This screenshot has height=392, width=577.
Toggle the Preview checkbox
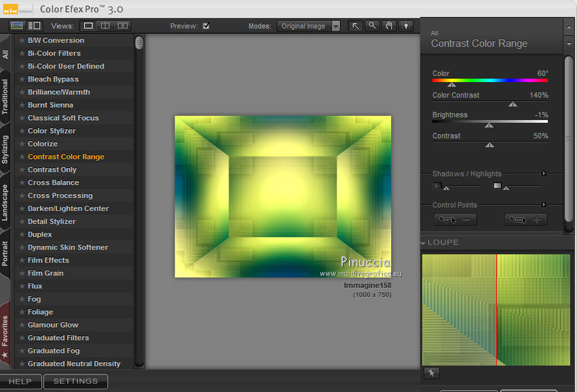(x=206, y=26)
